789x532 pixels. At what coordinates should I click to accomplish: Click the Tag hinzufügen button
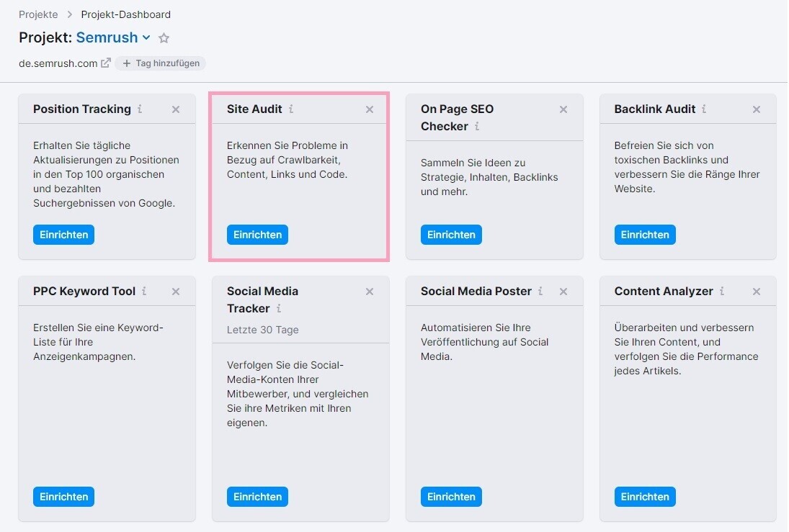160,63
